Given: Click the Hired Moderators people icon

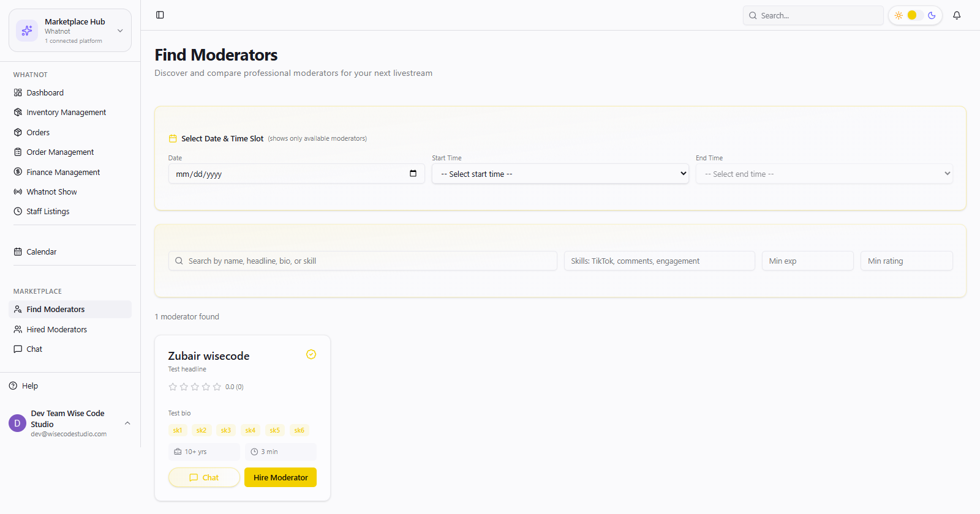Looking at the screenshot, I should [x=18, y=329].
